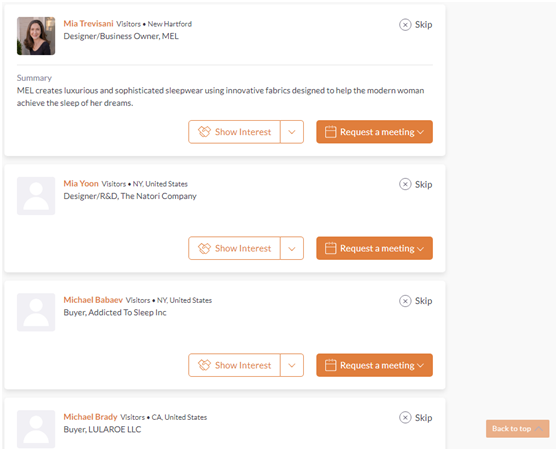
Task: Expand Show Interest dropdown arrow for Mia Yoon
Action: point(292,248)
